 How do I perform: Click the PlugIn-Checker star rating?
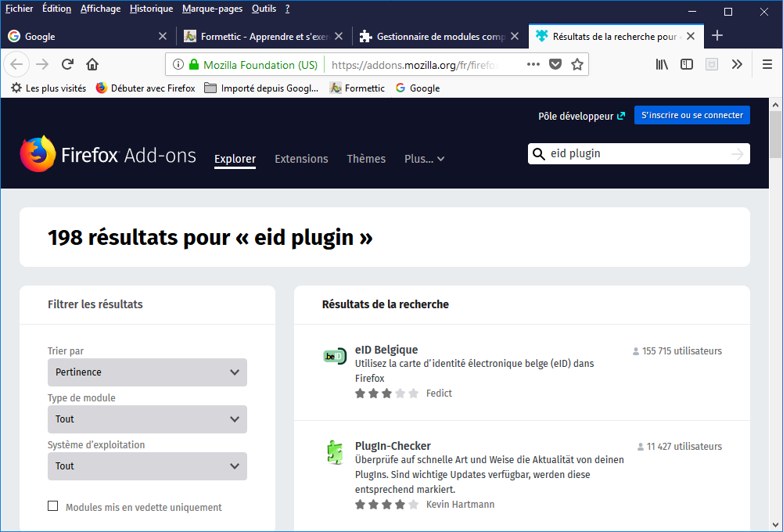point(386,505)
